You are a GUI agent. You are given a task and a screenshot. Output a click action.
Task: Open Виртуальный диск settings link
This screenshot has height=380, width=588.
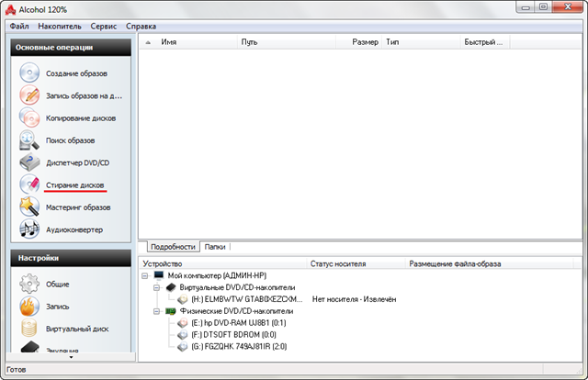pos(77,329)
